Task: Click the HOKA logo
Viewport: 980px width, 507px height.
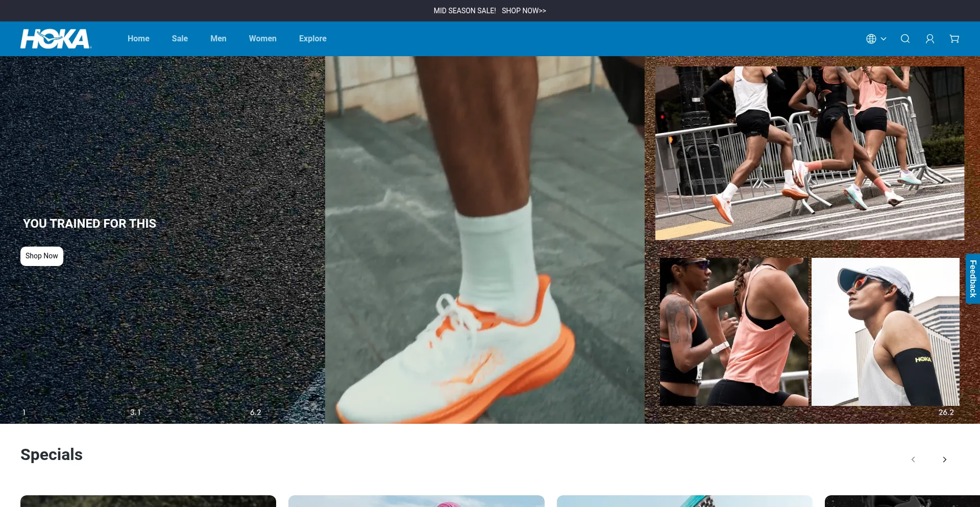Action: pos(56,39)
